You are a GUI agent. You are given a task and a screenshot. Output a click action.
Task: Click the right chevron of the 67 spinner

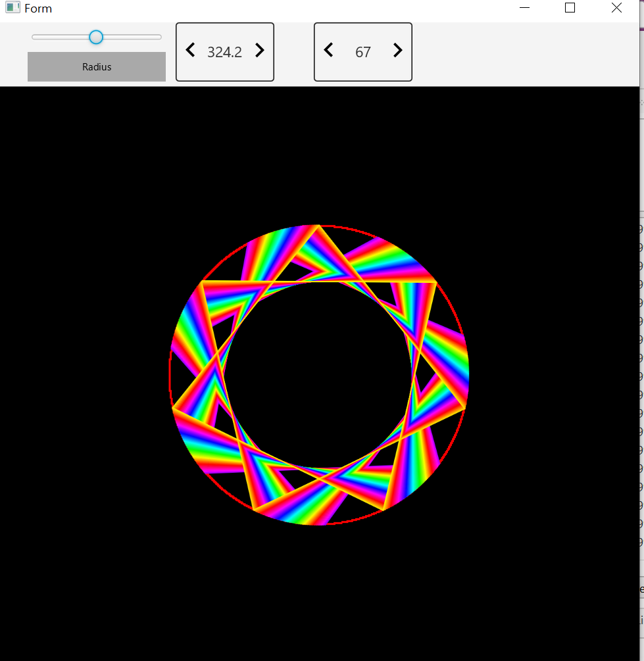tap(398, 50)
